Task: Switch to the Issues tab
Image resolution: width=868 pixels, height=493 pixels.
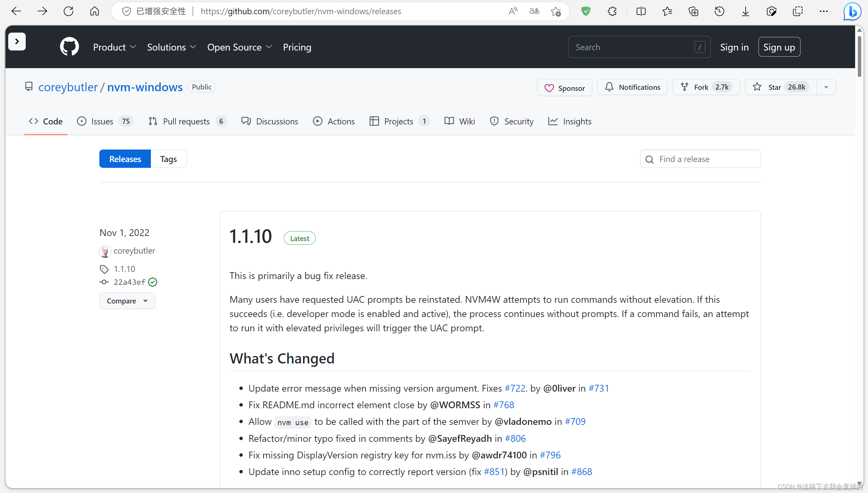Action: [105, 121]
